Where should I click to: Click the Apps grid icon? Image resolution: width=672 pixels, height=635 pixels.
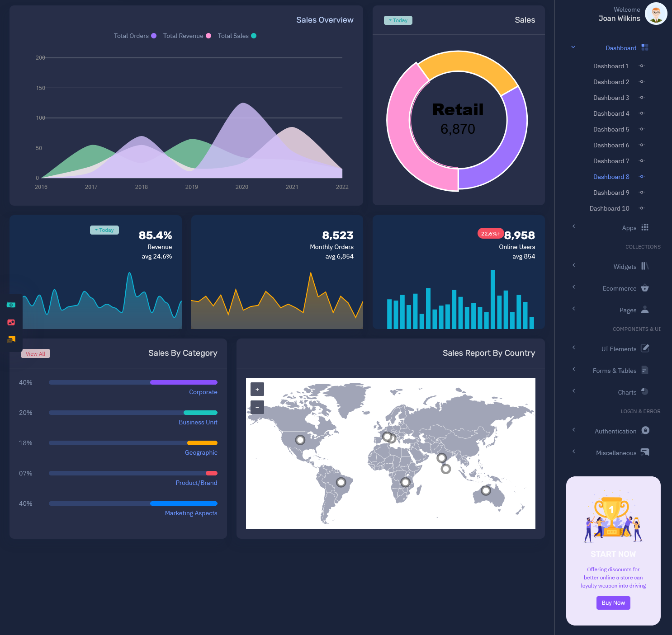[645, 227]
